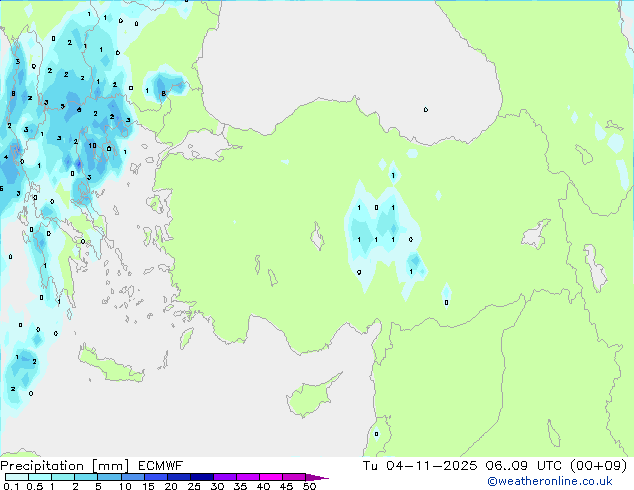Click the island of Crete
634x490 pixels.
(119, 372)
